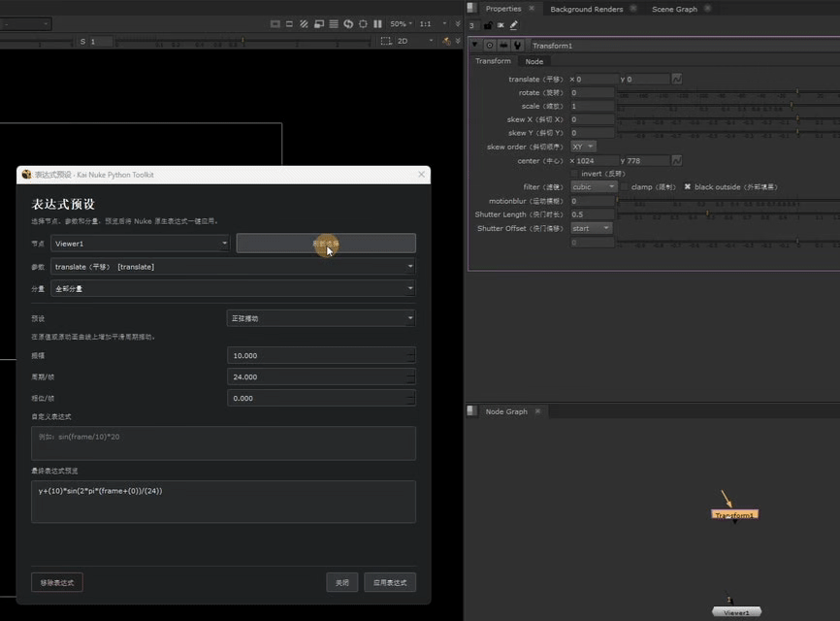Open the Transform tab in Transform1 panel
840x621 pixels.
click(493, 61)
